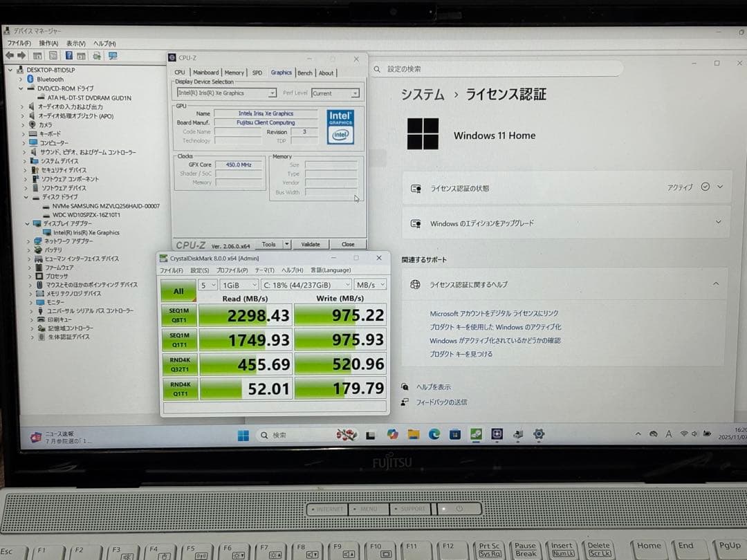Click the CrystalDiskMark icon on the taskbar
This screenshot has height=560, width=747.
[x=476, y=434]
